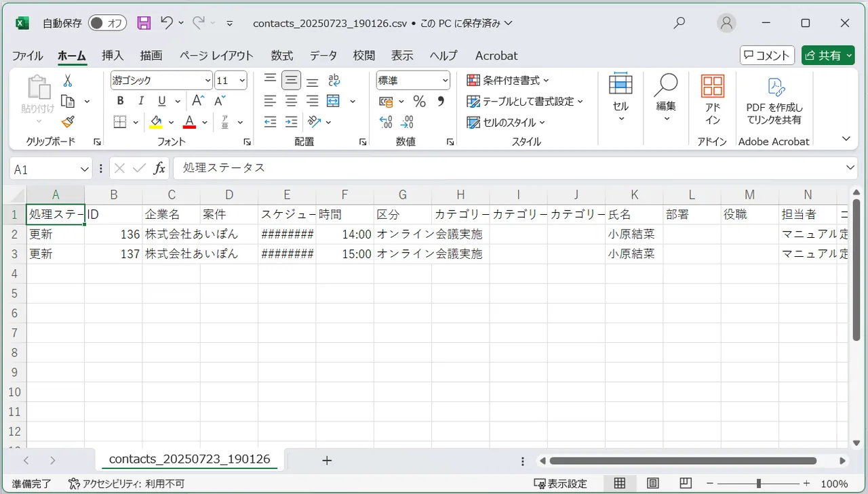Apply bold formatting with the B icon
Viewport: 868px width, 494px height.
pyautogui.click(x=120, y=101)
